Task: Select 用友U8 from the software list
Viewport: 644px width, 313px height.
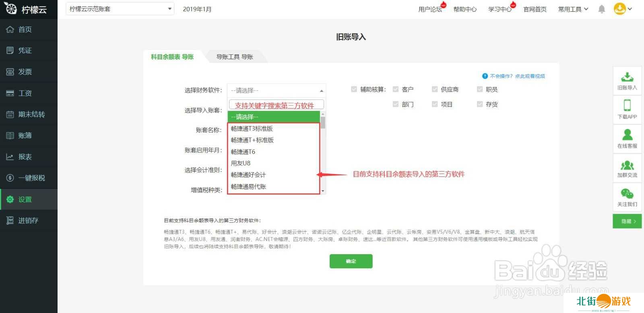Action: pos(241,163)
